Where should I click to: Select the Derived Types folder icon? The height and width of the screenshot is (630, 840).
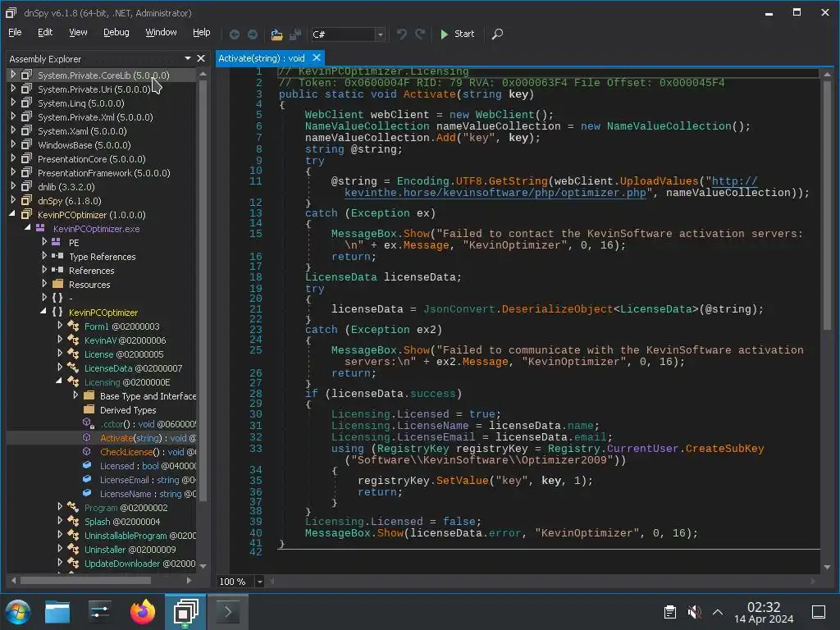pyautogui.click(x=89, y=409)
